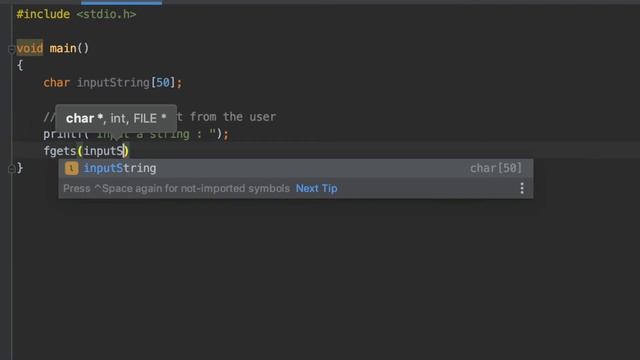Select the inputString autocomplete suggestion
640x360 pixels.
tap(296, 168)
